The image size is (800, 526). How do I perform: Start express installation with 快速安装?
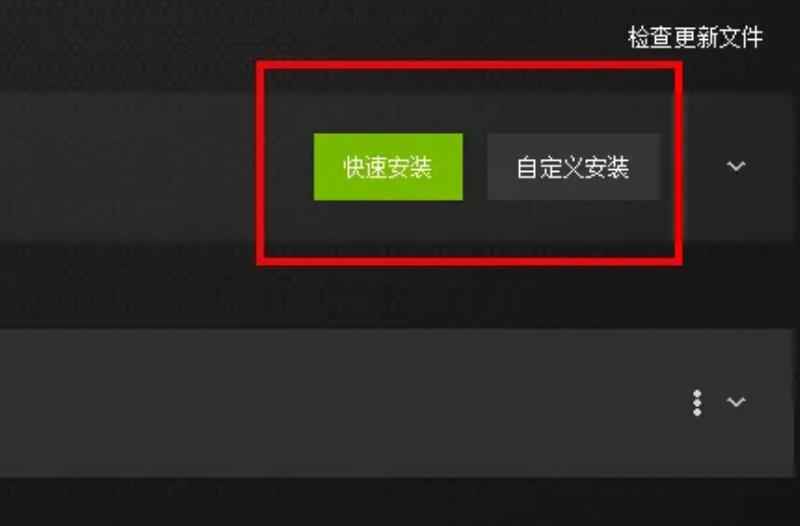point(388,167)
